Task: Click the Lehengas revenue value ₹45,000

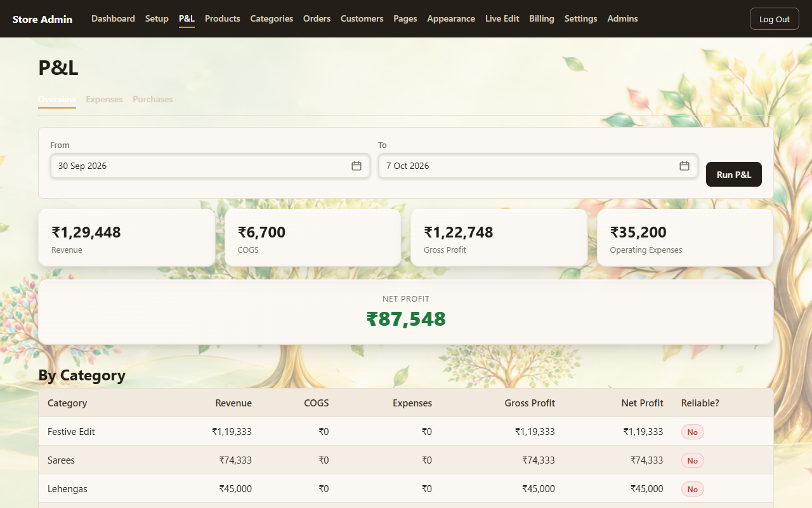Action: (x=235, y=489)
